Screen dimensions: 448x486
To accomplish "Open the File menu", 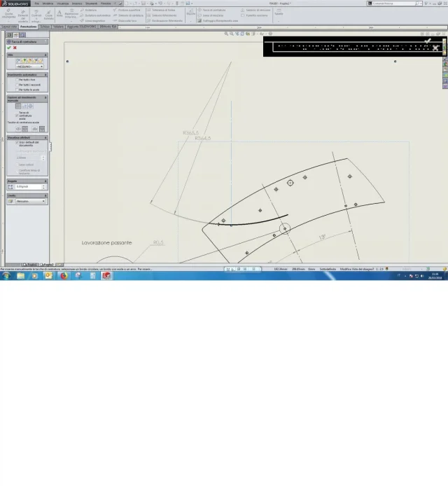I will [37, 4].
